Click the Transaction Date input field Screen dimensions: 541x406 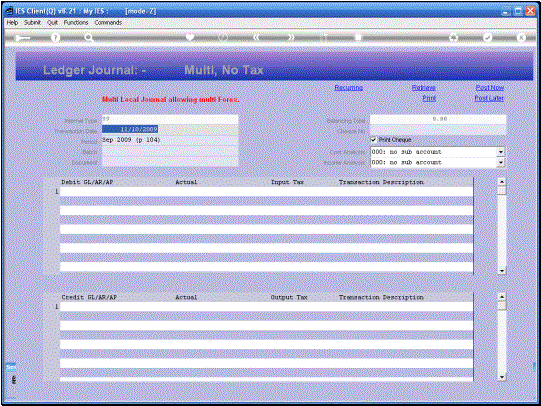(170, 129)
